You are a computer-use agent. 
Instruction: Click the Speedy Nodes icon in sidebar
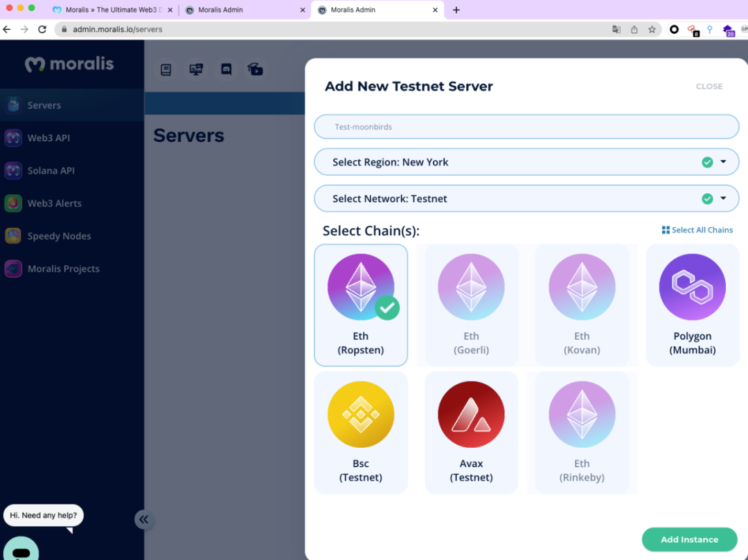click(x=13, y=236)
